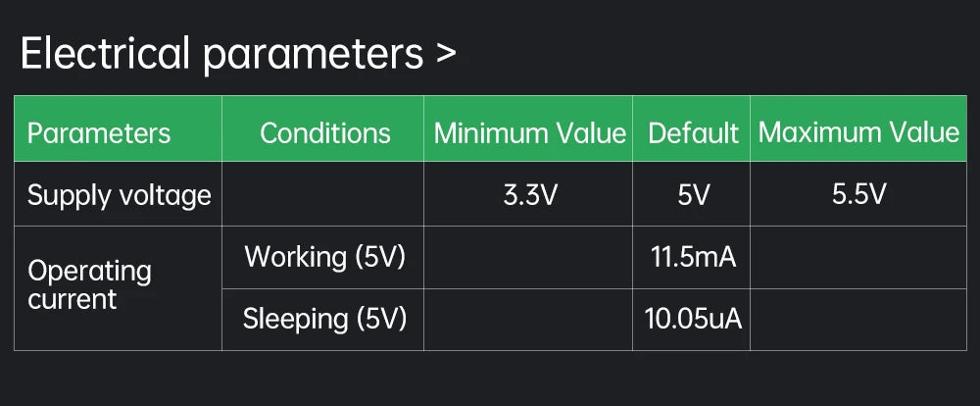Click the 11.5mA working current value

point(693,257)
